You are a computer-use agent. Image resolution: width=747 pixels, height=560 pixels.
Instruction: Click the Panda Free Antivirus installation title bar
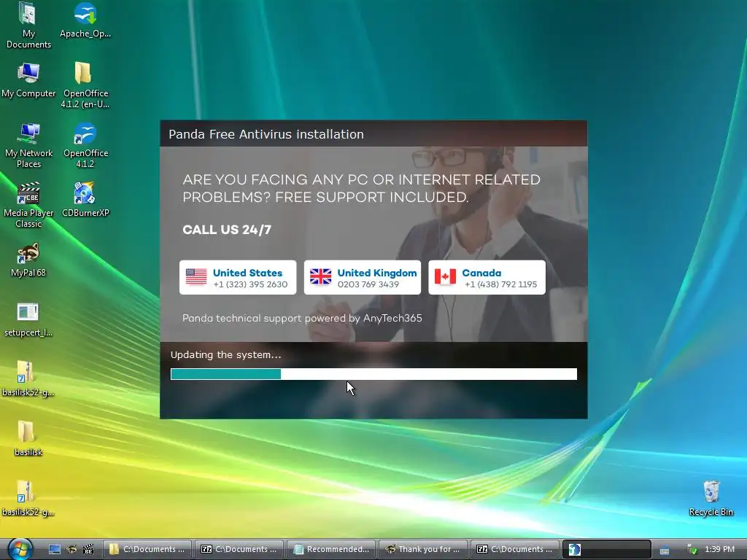(x=373, y=134)
